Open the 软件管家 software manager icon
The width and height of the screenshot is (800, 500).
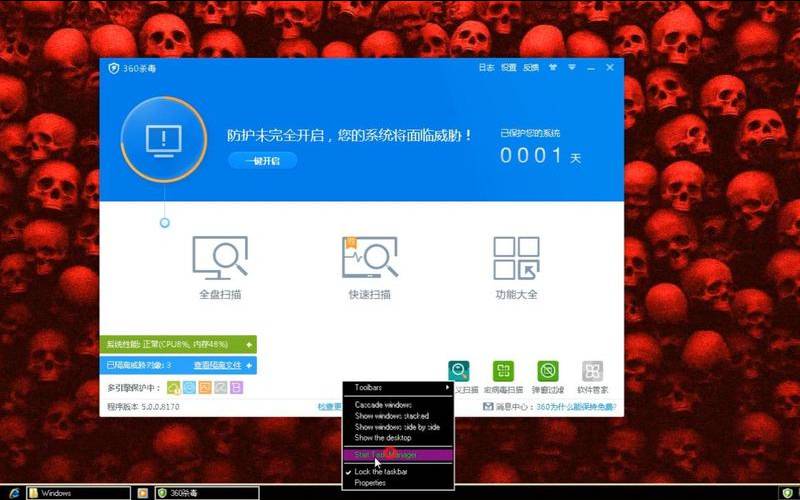point(592,371)
